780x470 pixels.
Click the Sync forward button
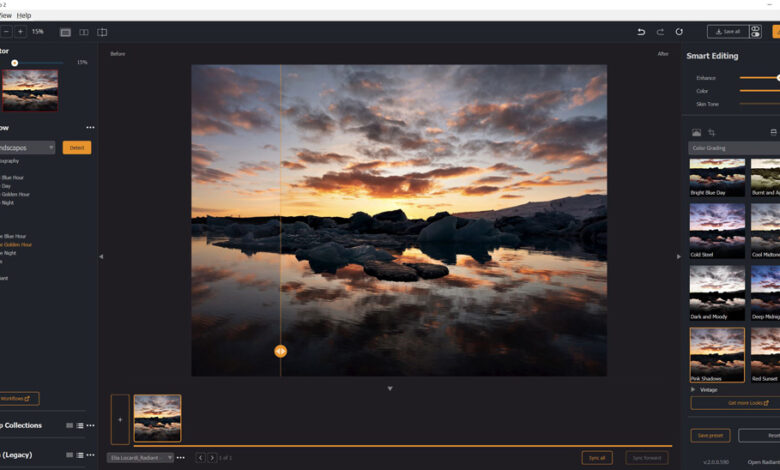[x=647, y=458]
